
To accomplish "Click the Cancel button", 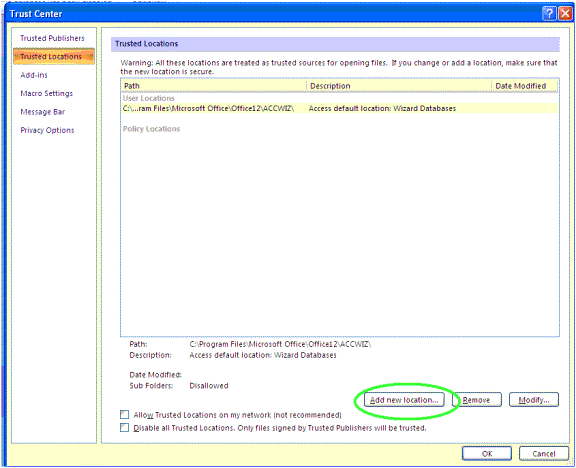I will pos(544,453).
